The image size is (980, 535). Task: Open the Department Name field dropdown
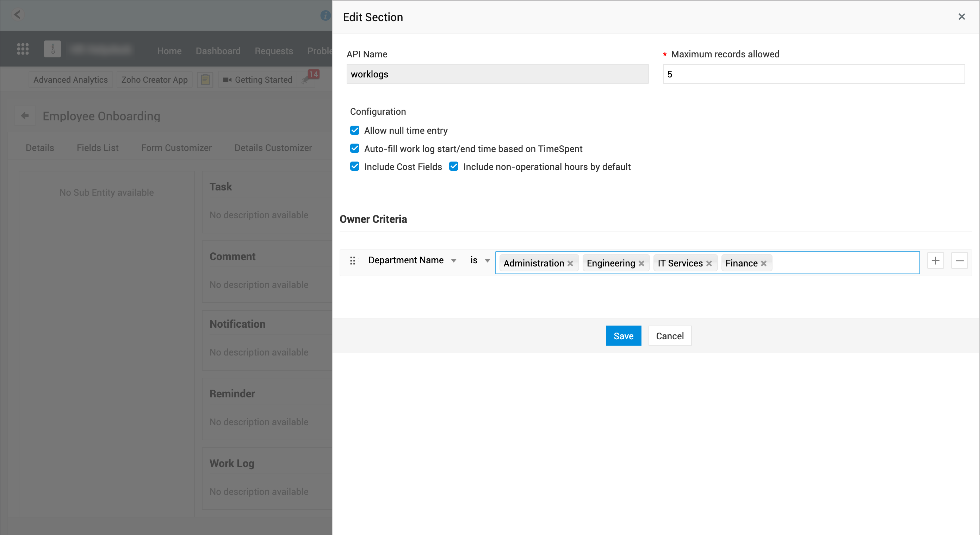pyautogui.click(x=412, y=260)
